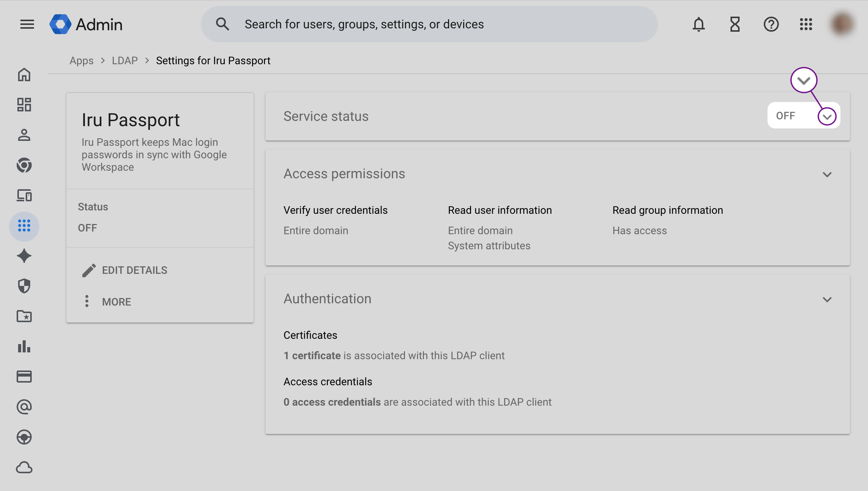Open the tasks hourglass icon

point(735,25)
